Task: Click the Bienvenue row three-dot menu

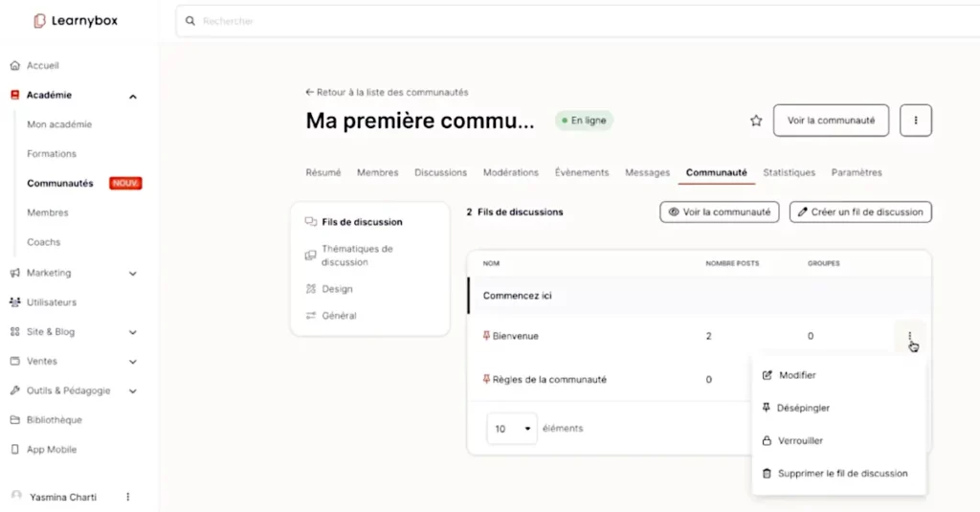Action: 909,336
